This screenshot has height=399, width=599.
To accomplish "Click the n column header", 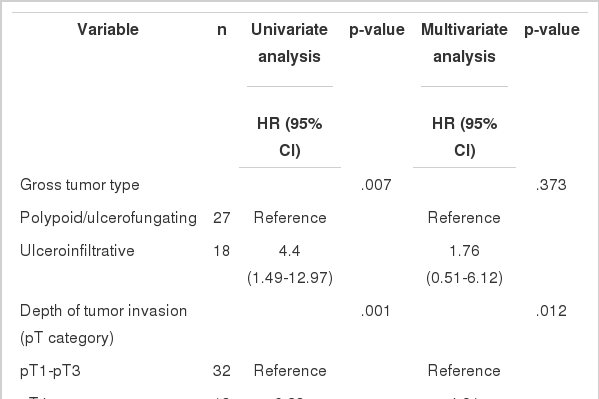I will pos(222,30).
